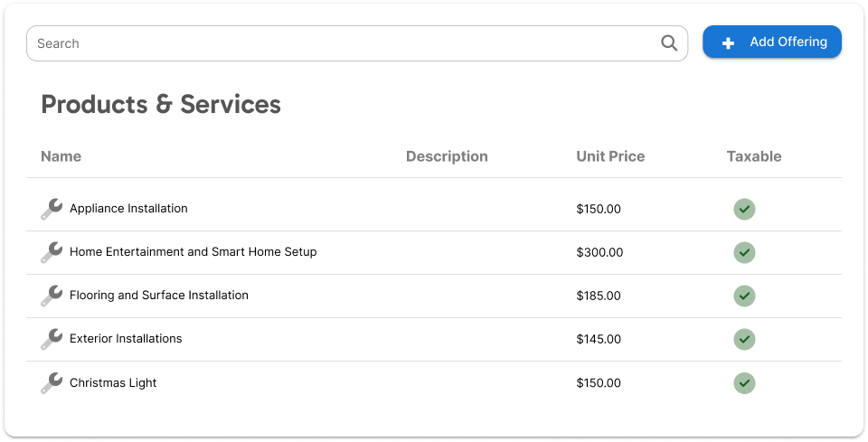
Task: Toggle taxable checkmark for Exterior Installations
Action: coord(744,339)
